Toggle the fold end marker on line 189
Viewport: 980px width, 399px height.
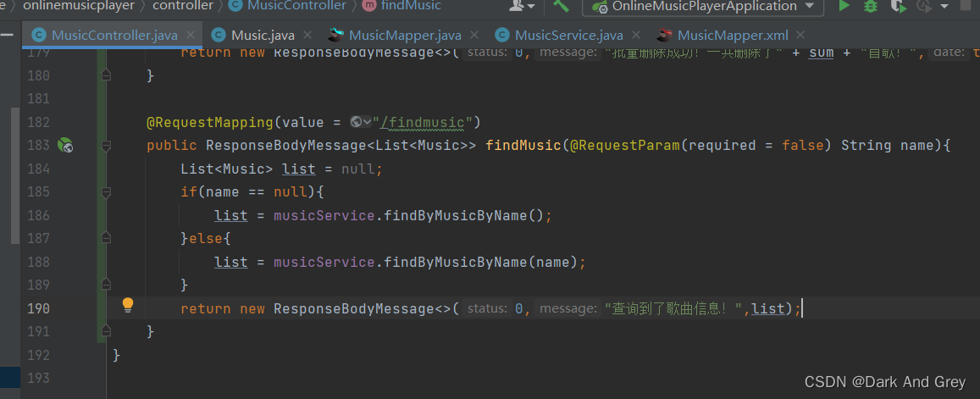tap(106, 285)
